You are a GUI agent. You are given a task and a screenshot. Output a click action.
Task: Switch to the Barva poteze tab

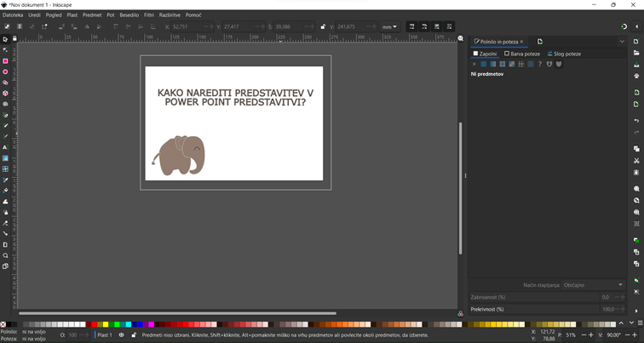tap(522, 54)
